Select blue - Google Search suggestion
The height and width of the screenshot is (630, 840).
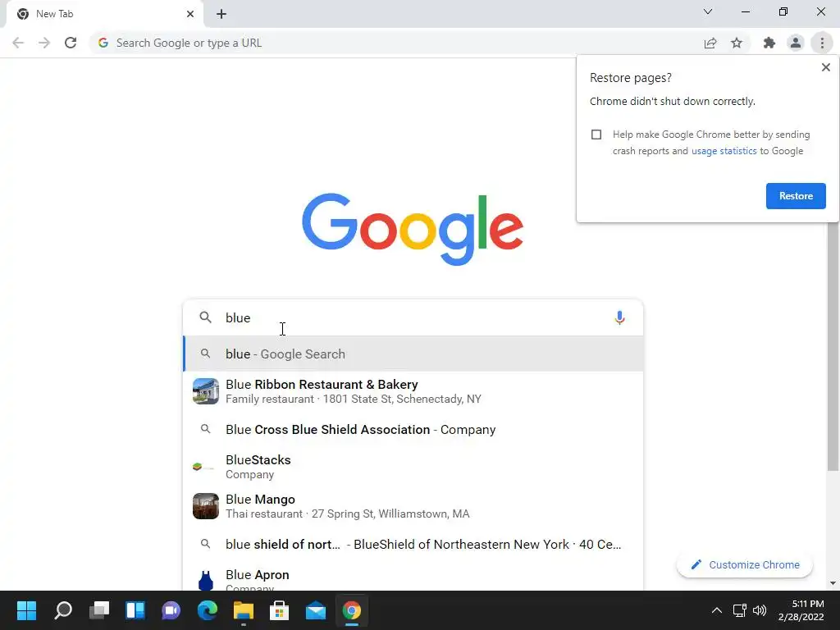pos(413,354)
